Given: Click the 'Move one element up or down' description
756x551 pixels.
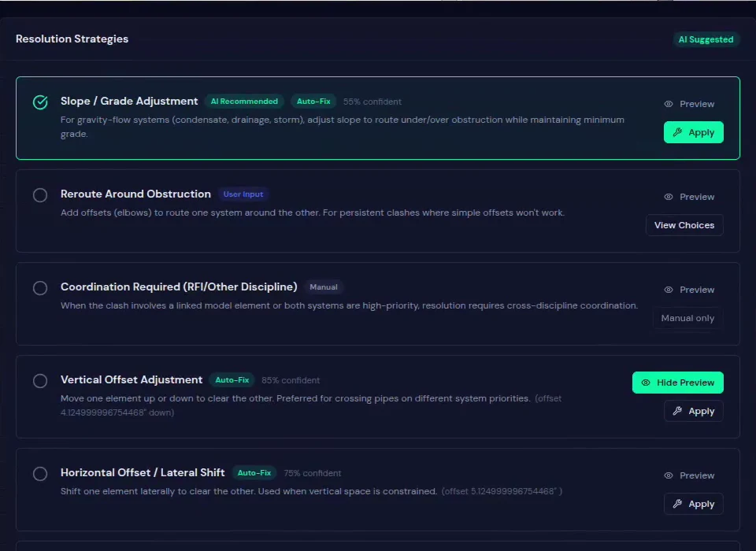Looking at the screenshot, I should 295,398.
